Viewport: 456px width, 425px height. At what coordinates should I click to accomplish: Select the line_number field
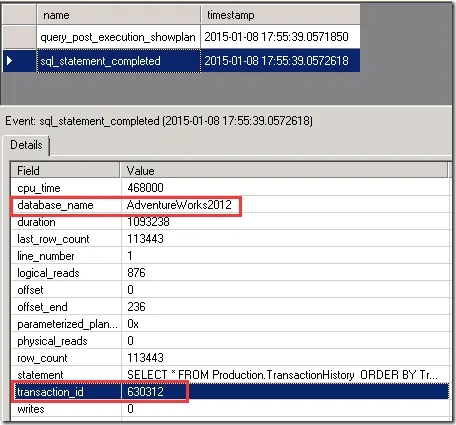point(46,256)
